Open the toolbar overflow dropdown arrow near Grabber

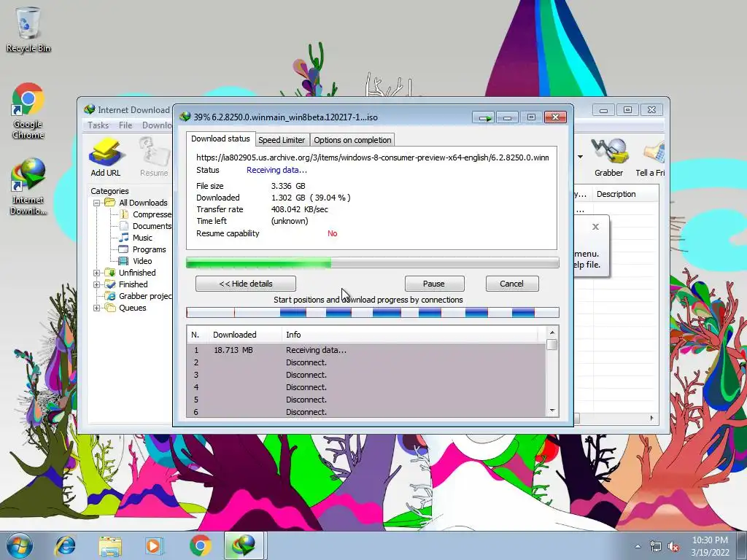coord(580,157)
